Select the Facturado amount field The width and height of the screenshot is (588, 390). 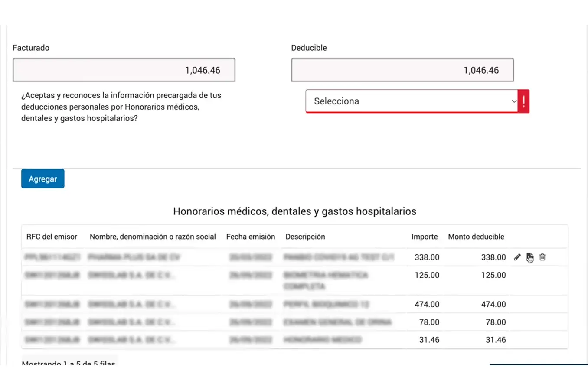click(124, 70)
